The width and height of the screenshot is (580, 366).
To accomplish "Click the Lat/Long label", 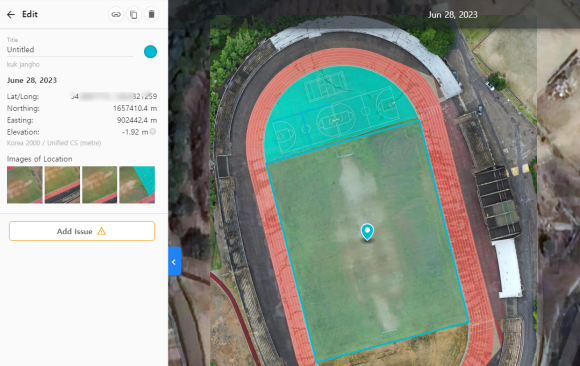I will coord(23,97).
